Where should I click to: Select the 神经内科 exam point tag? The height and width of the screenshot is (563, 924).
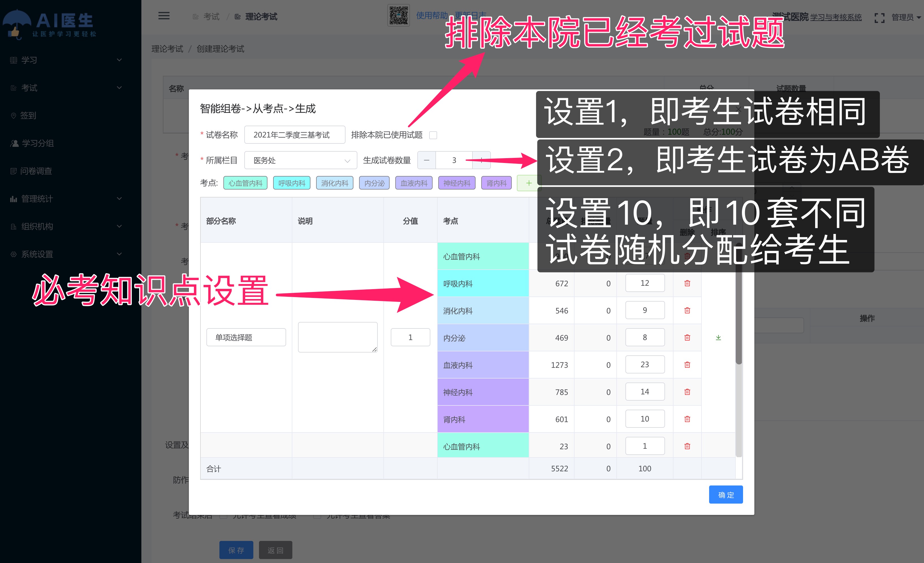pos(457,183)
